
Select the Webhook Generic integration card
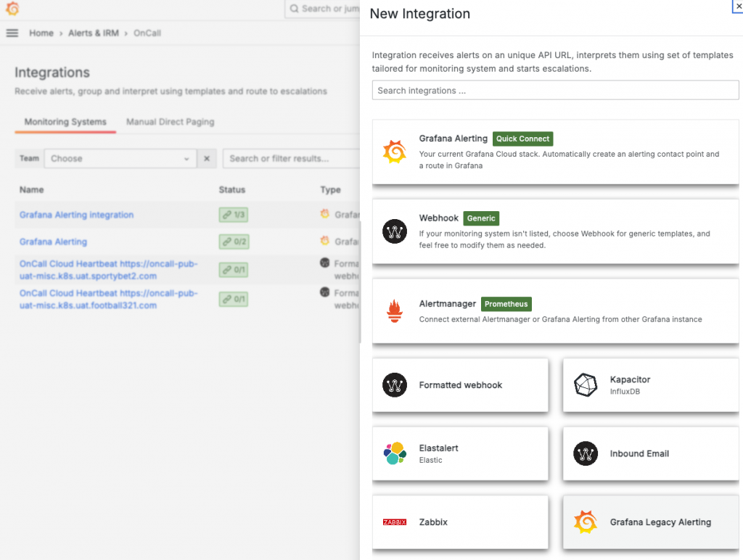[555, 231]
